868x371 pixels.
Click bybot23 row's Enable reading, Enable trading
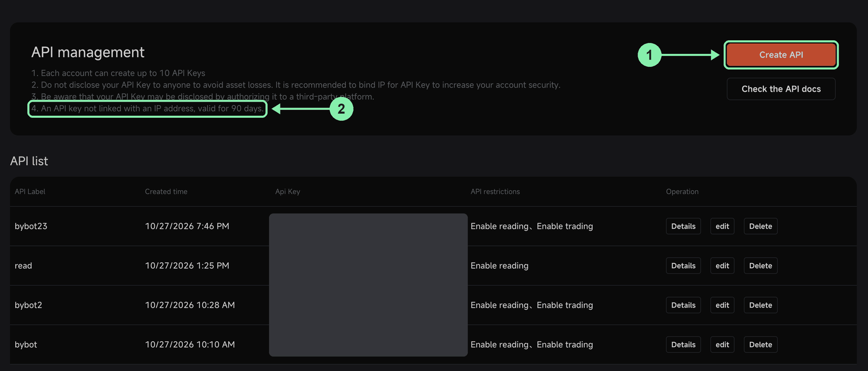(532, 227)
